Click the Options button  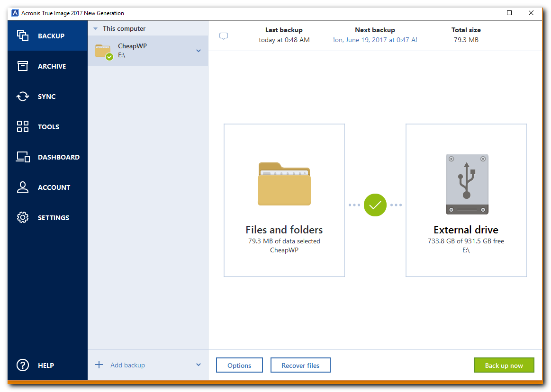point(239,365)
